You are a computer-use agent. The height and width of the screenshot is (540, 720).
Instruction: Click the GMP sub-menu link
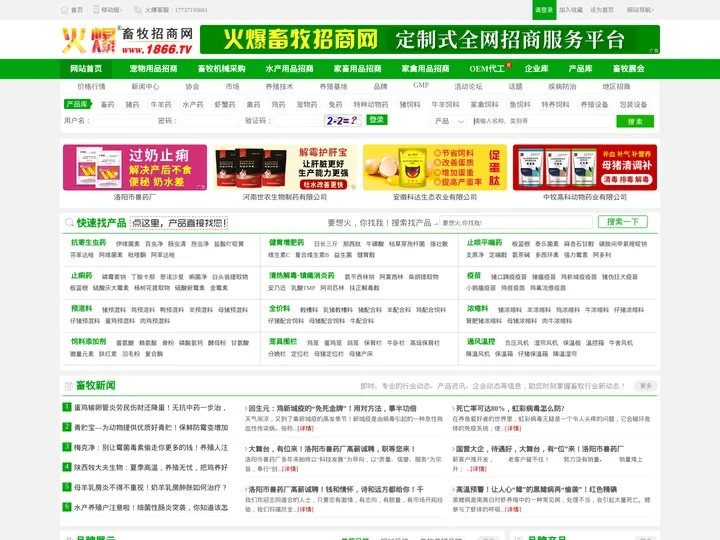tap(421, 85)
